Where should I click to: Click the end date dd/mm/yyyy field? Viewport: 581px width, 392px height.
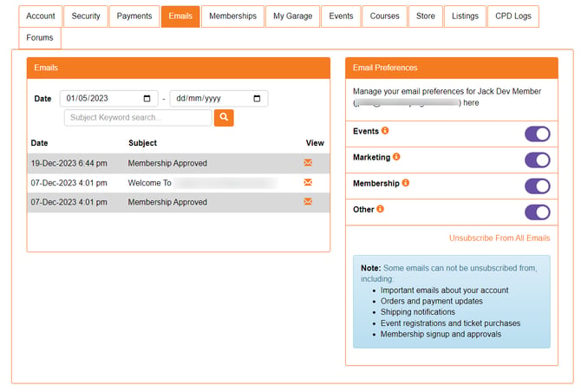pyautogui.click(x=219, y=99)
